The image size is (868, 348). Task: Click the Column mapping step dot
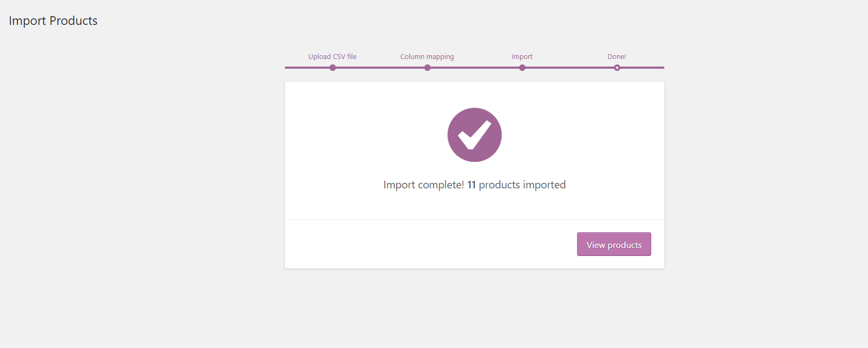(427, 68)
